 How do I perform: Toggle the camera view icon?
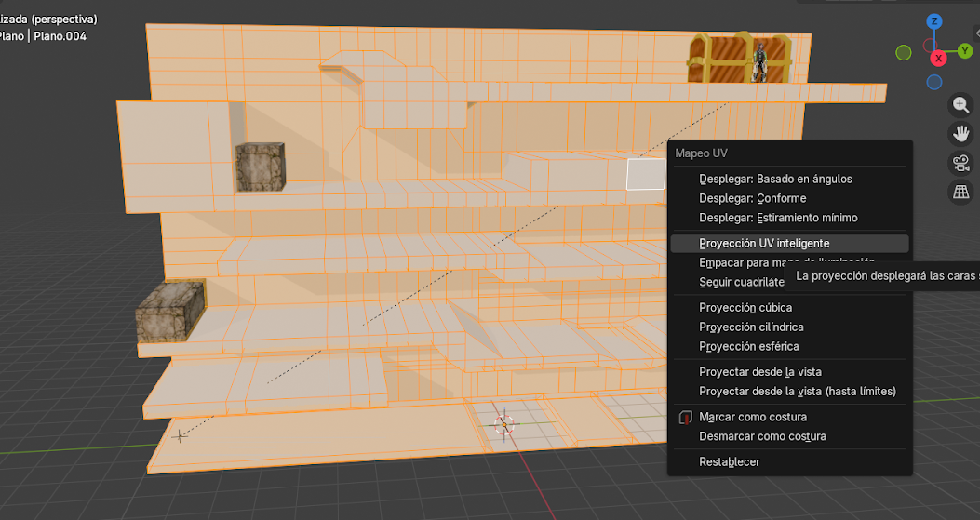click(960, 164)
